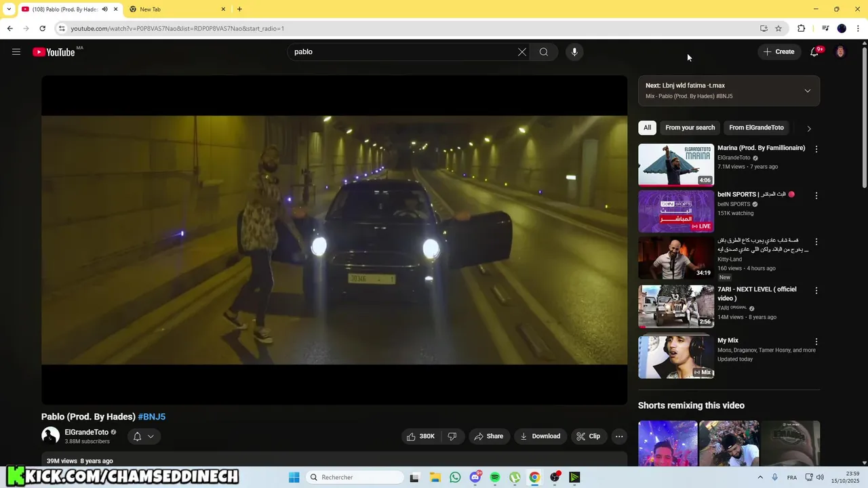
Task: Open more options for My Mix
Action: (x=816, y=342)
